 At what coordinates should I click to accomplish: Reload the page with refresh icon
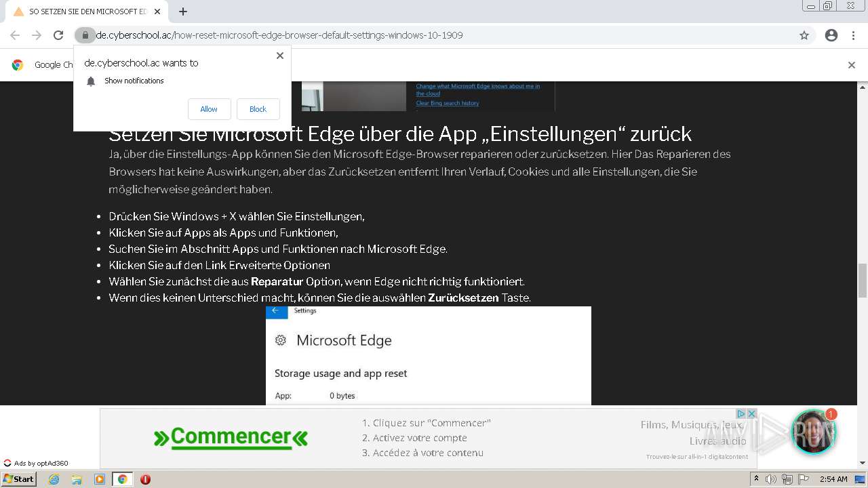point(58,35)
